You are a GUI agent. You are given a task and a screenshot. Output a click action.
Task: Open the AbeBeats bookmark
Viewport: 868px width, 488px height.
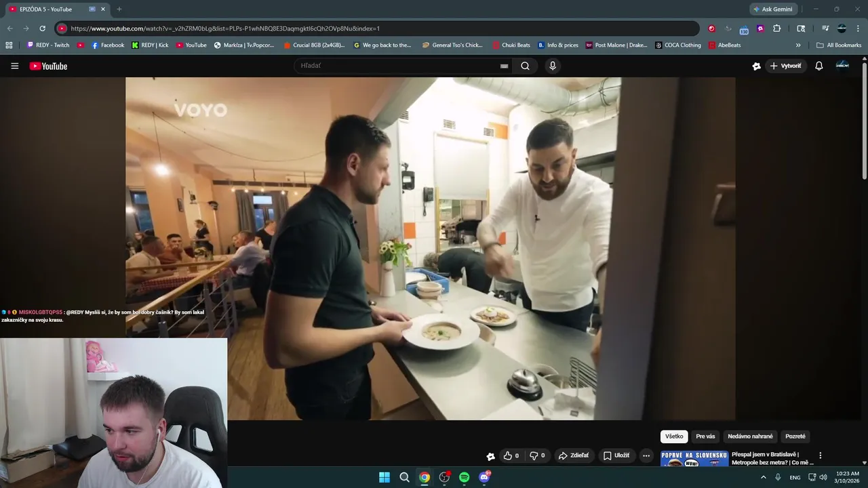pos(725,45)
